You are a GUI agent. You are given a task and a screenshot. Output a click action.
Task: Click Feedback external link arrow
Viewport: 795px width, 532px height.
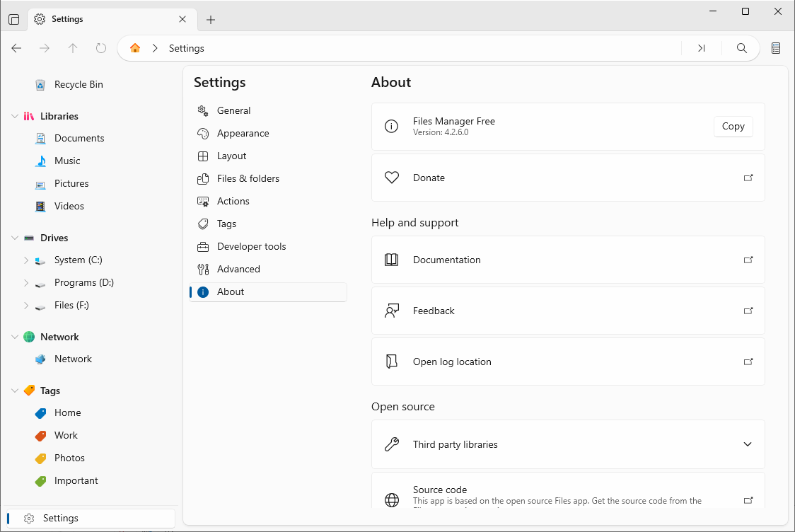coord(748,311)
